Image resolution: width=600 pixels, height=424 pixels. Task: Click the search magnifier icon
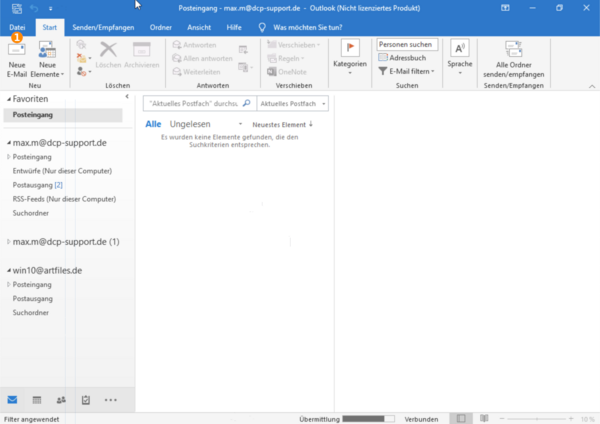[246, 103]
